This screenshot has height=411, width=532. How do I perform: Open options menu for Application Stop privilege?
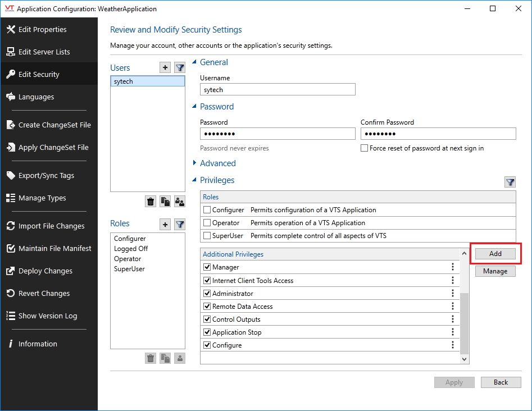[453, 332]
